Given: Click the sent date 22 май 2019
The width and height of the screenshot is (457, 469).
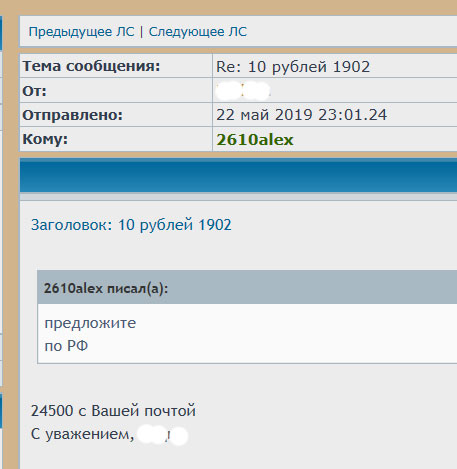Looking at the screenshot, I should click(264, 115).
